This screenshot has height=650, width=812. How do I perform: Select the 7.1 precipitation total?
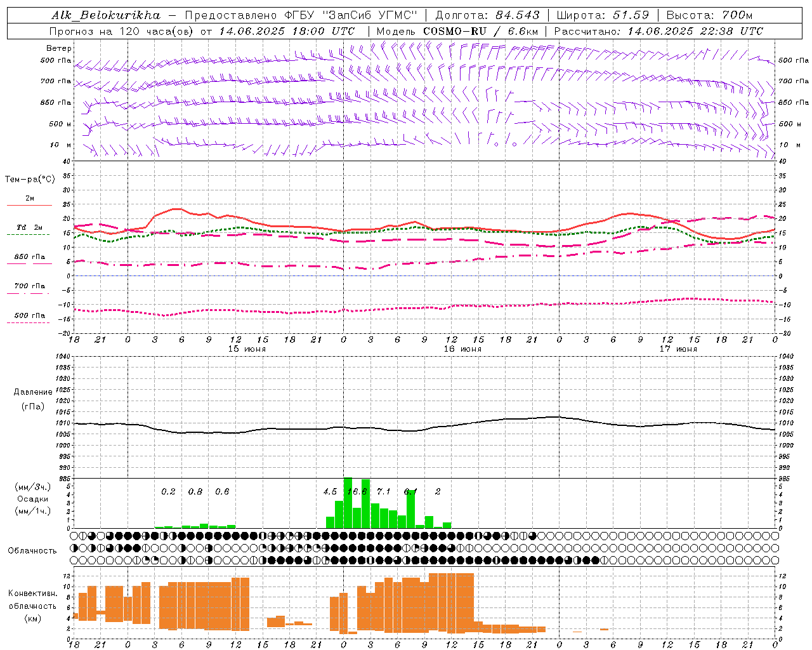[384, 492]
